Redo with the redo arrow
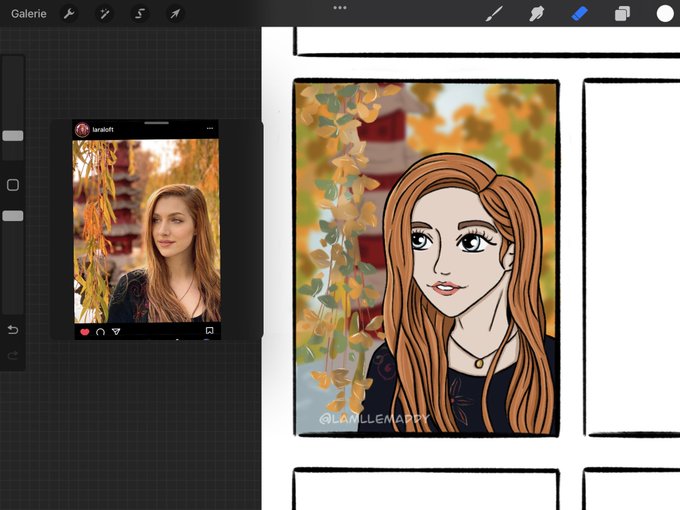This screenshot has height=510, width=680. tap(13, 356)
